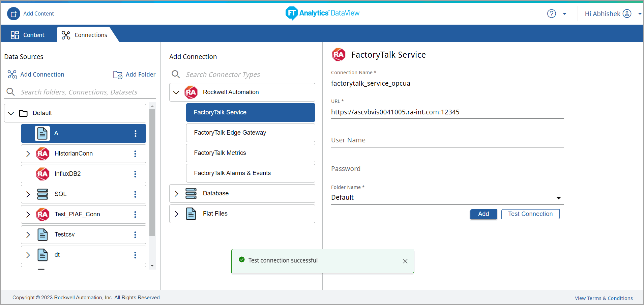This screenshot has height=305, width=644.
Task: Open the Folder Name dropdown
Action: click(x=559, y=198)
